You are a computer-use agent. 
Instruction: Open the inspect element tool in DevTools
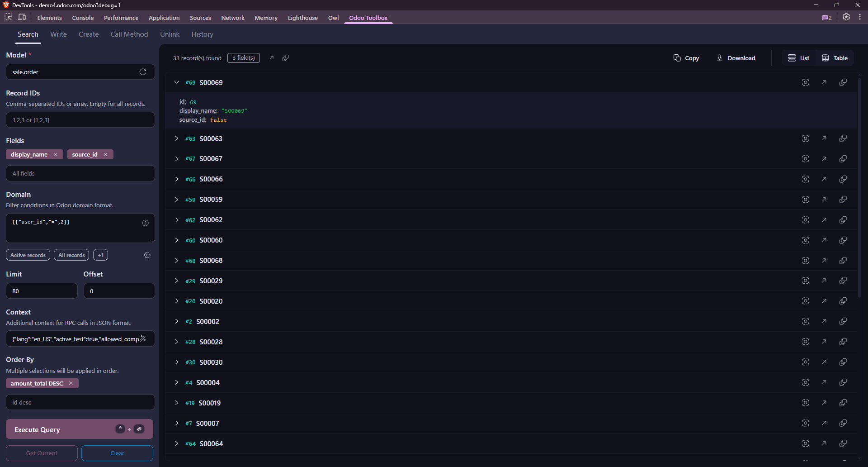[x=8, y=17]
